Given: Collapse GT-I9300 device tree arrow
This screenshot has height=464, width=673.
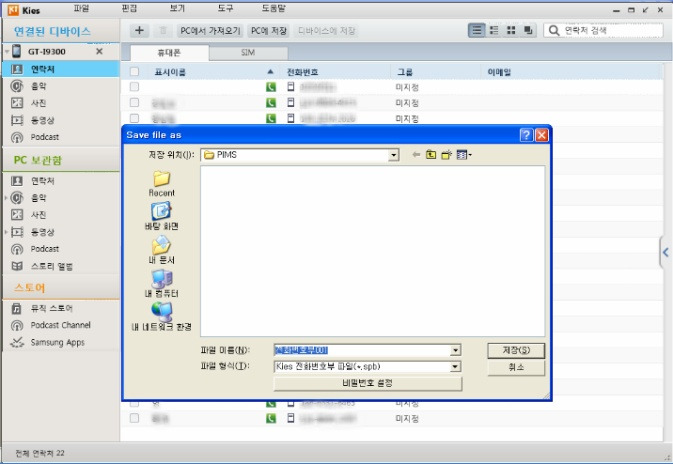Looking at the screenshot, I should 7,52.
